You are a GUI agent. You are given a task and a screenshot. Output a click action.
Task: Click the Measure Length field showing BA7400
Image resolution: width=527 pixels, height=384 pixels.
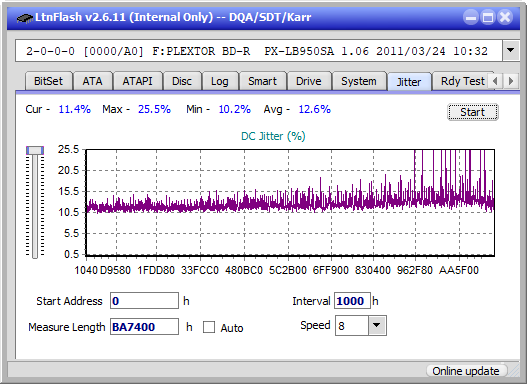click(145, 327)
